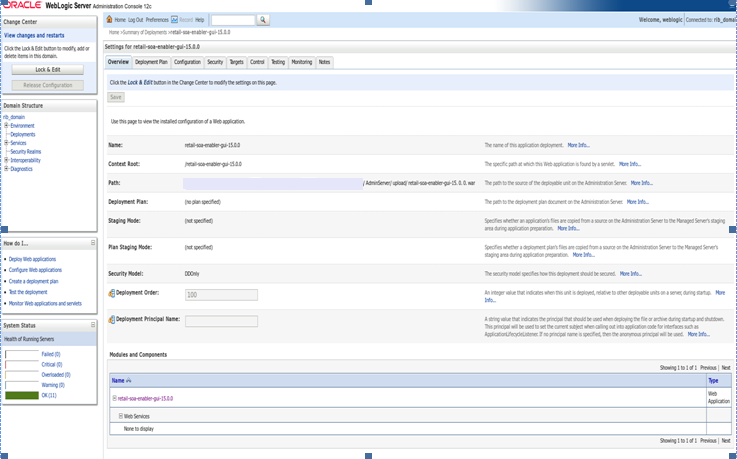Expand the Services tree node
This screenshot has height=459, width=737.
point(7,143)
